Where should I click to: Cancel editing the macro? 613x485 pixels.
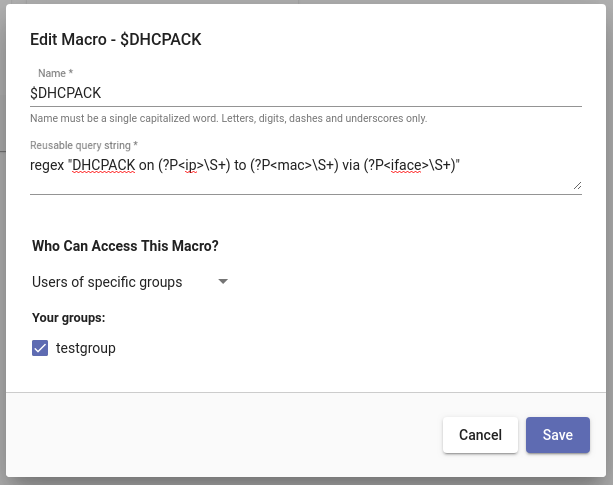tap(480, 435)
